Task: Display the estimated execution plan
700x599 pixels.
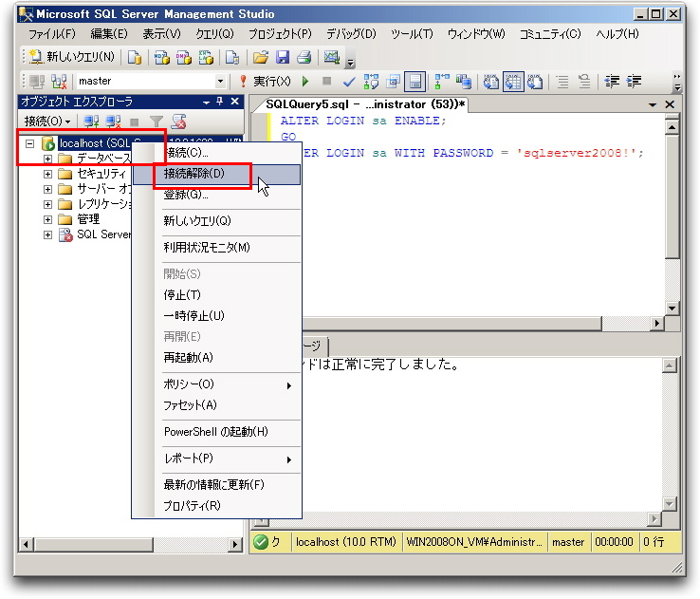Action: tap(371, 82)
